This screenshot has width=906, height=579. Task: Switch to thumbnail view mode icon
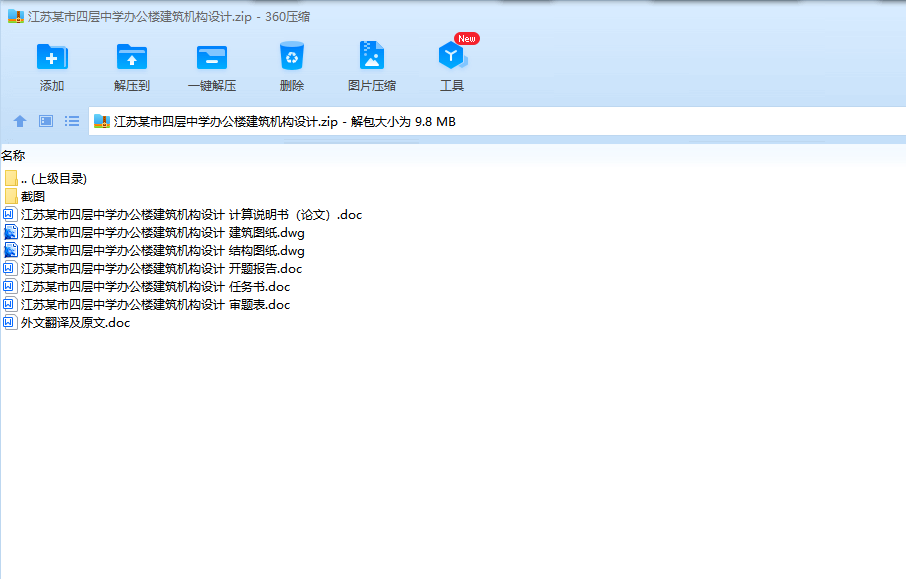pyautogui.click(x=46, y=121)
